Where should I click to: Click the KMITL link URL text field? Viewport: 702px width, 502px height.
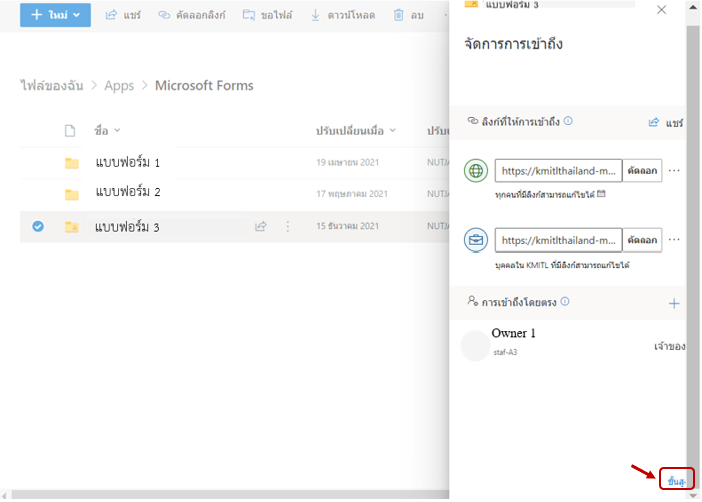pos(558,241)
